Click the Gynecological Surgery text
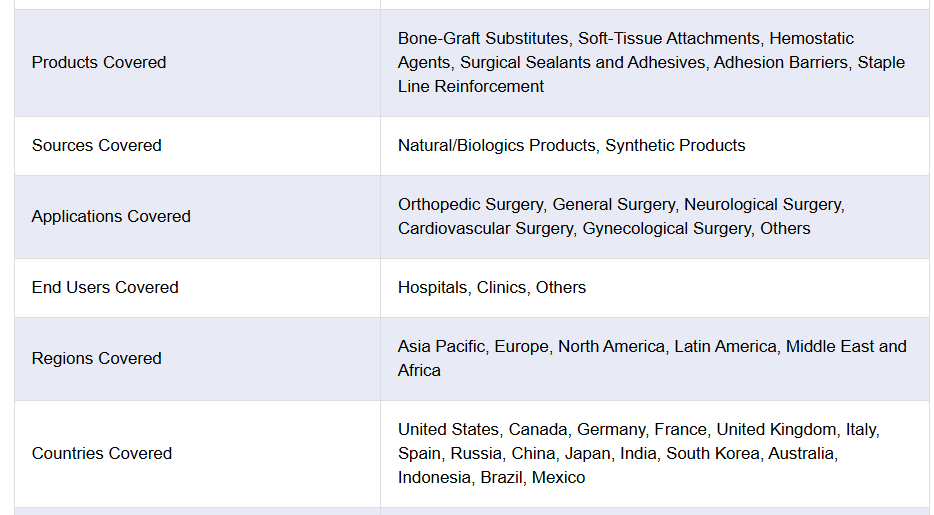Viewport: 934px width, 515px height. coord(666,228)
